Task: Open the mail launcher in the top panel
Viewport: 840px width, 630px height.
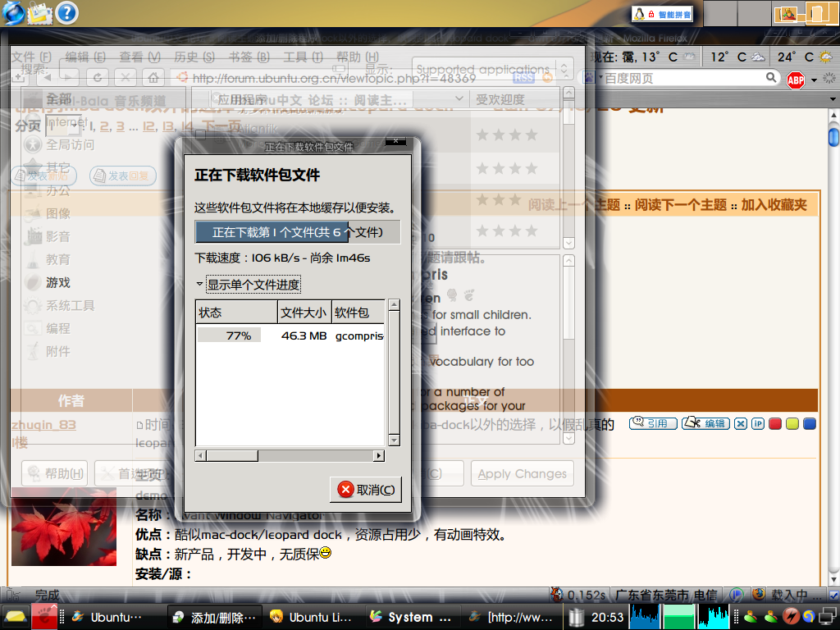Action: [x=40, y=13]
